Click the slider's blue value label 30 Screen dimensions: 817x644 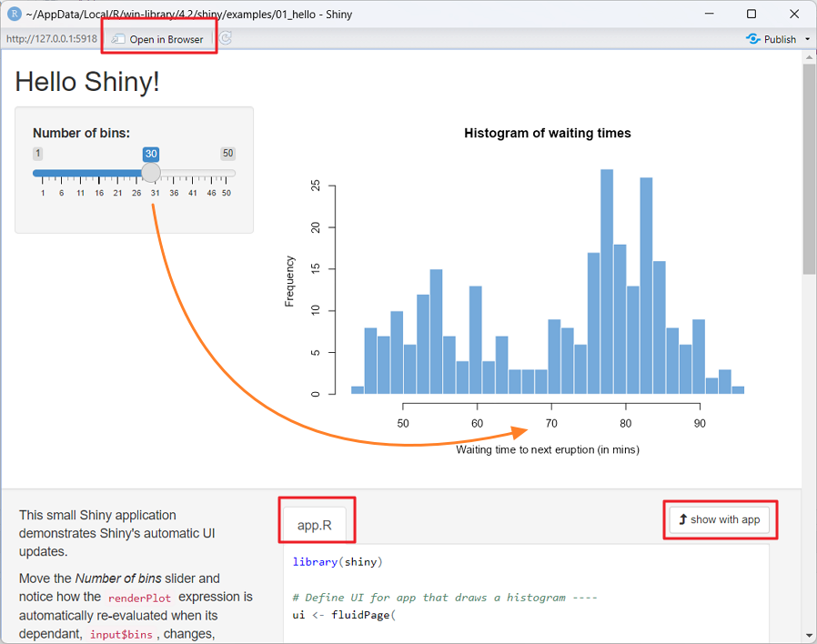coord(151,154)
